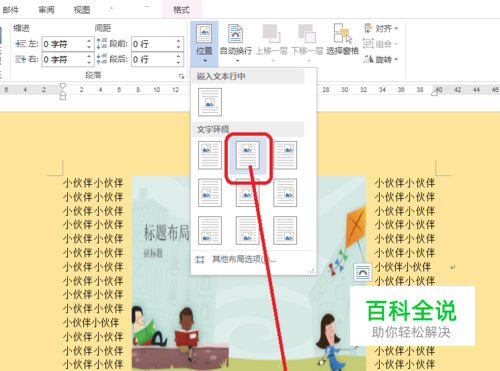Open the 位置 (Position) dropdown button
500x371 pixels.
click(x=204, y=44)
